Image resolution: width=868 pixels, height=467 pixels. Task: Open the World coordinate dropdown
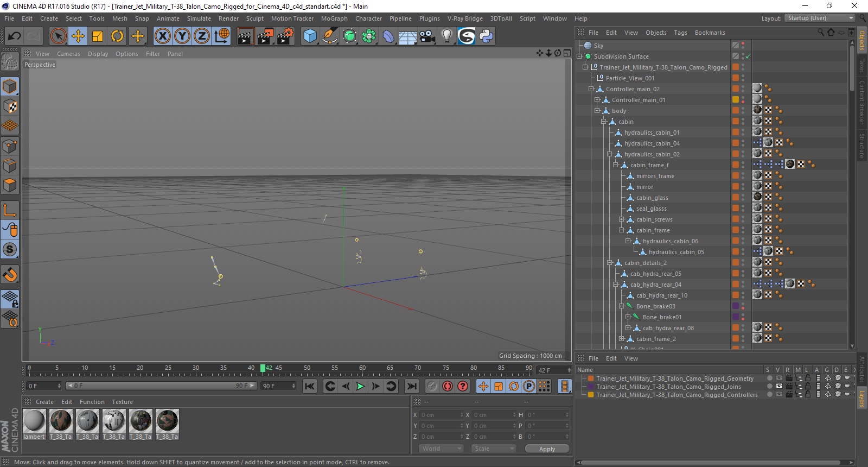pyautogui.click(x=441, y=449)
